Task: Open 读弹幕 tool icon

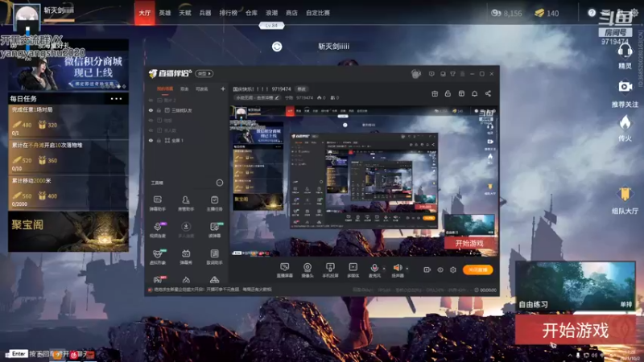Action: [214, 230]
